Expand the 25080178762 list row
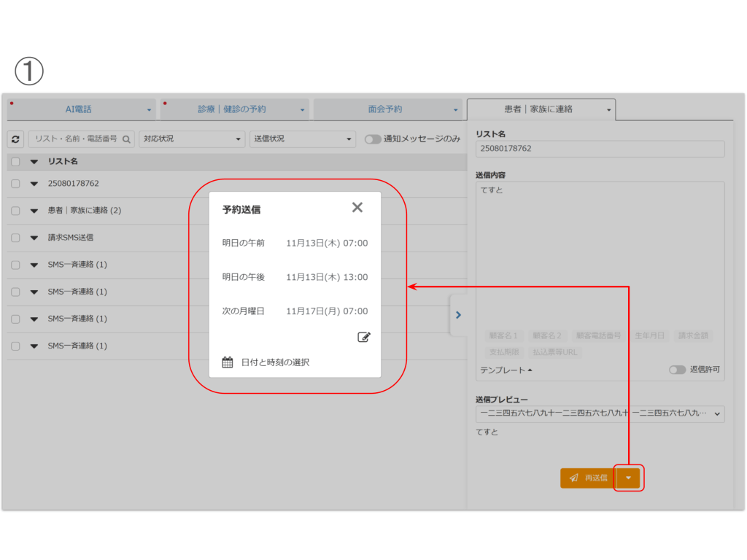 (x=34, y=184)
